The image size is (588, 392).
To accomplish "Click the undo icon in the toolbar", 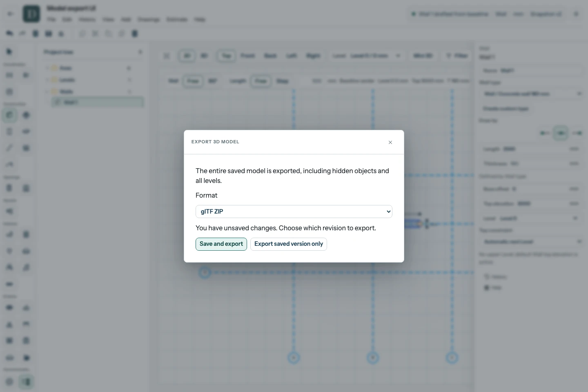I will coord(9,33).
